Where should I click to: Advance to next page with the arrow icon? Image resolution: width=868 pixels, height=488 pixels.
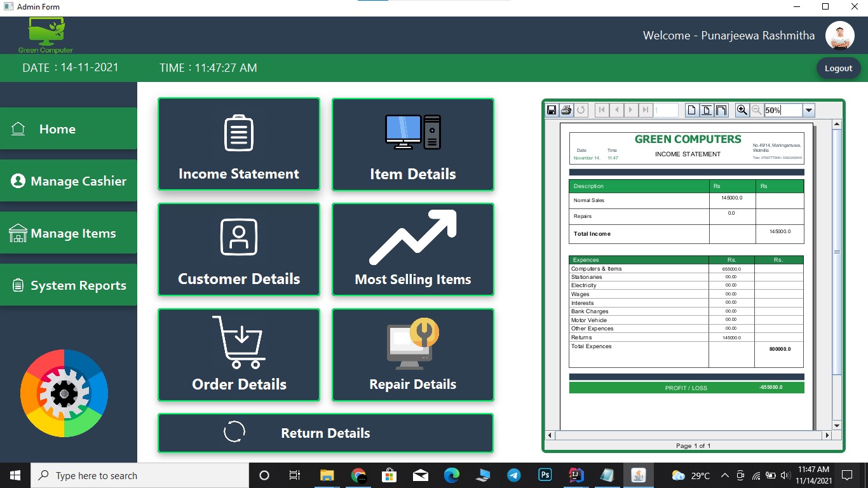pos(630,109)
